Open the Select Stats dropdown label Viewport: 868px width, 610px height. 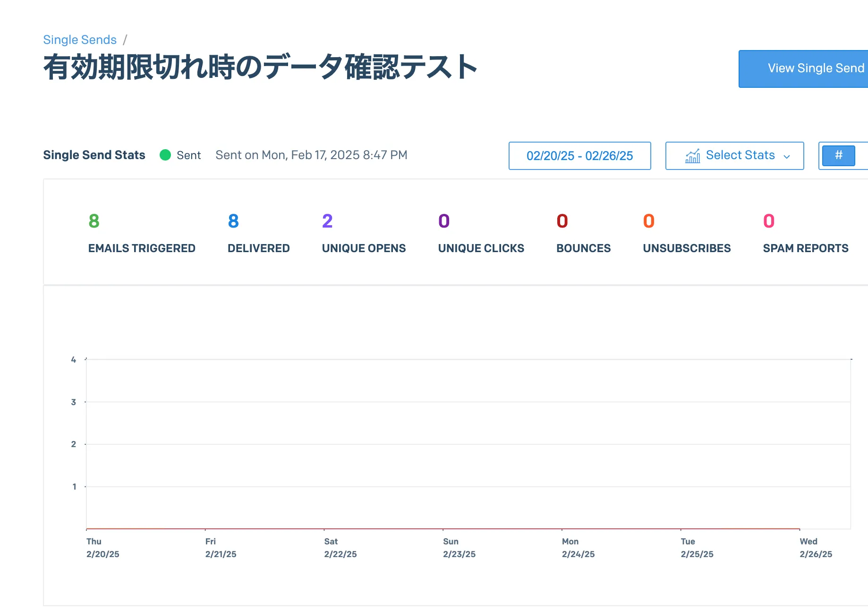pos(740,155)
